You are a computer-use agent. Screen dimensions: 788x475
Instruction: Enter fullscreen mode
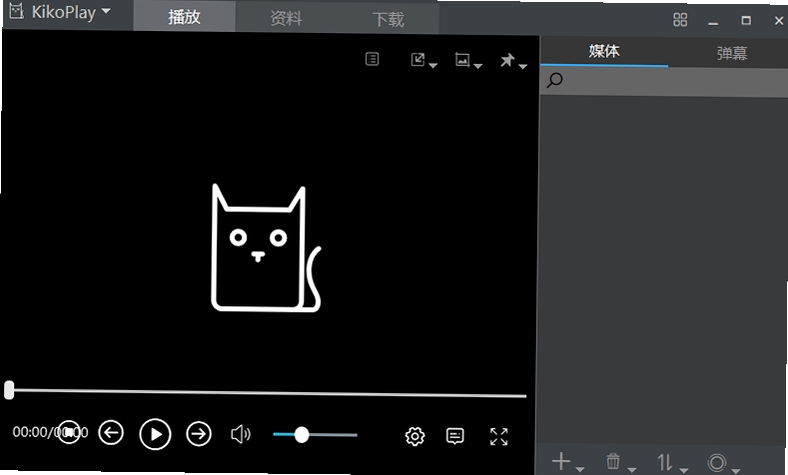coord(499,437)
